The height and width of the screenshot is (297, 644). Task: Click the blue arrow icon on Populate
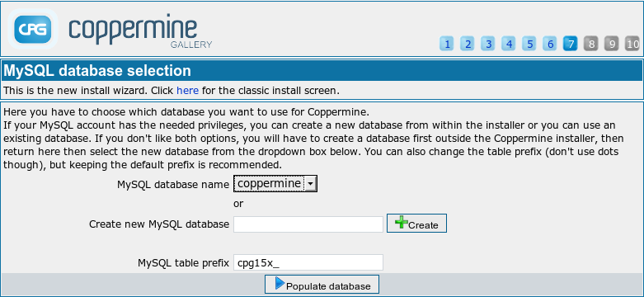click(280, 284)
